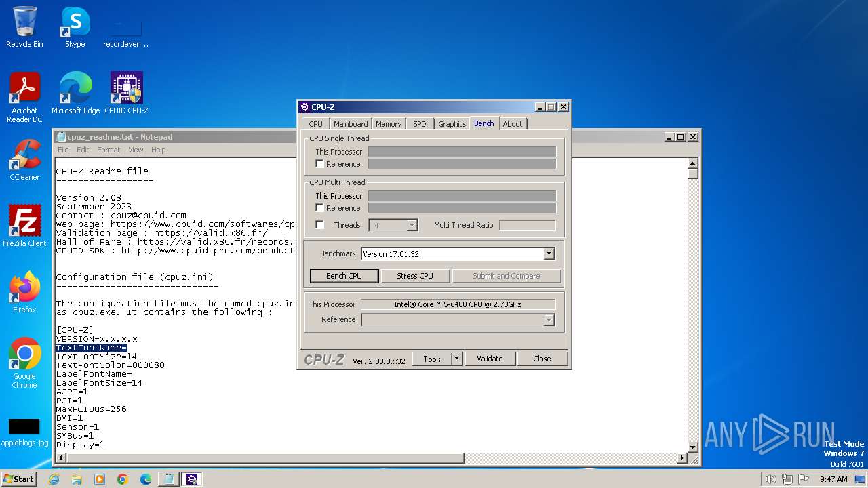This screenshot has width=868, height=488.
Task: Click the Stress CPU button
Action: tap(415, 276)
